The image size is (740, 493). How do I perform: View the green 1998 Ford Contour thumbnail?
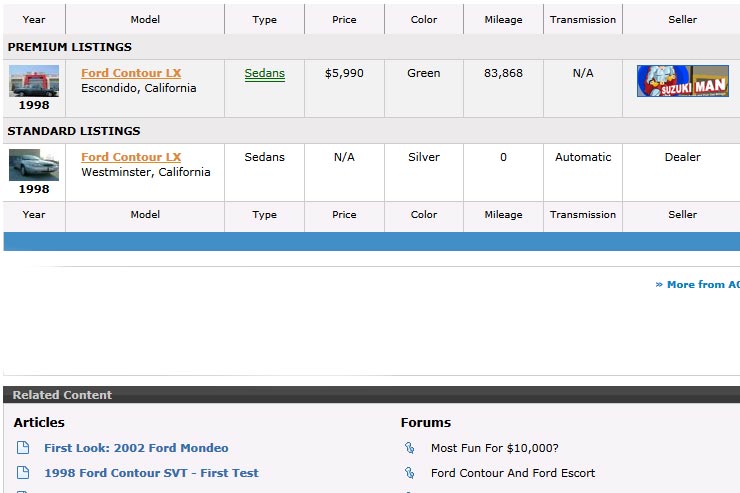click(34, 81)
